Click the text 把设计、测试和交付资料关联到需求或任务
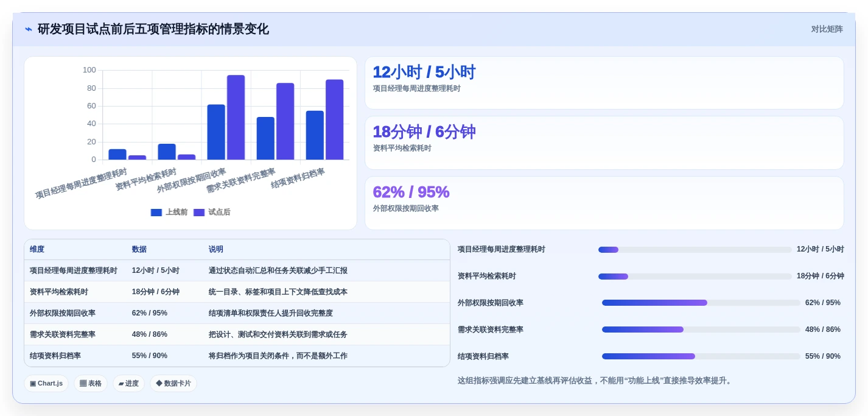The image size is (868, 416). click(278, 334)
